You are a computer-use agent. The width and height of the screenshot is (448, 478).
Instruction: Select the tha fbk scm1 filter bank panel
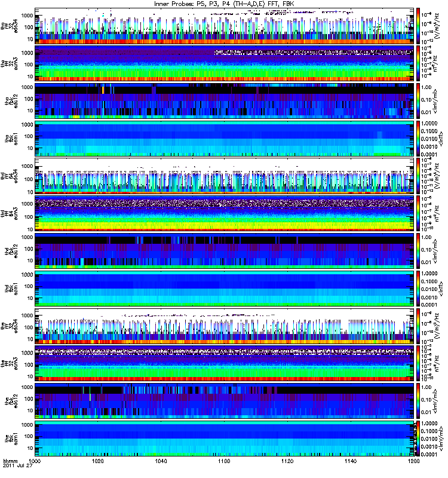[x=225, y=139]
